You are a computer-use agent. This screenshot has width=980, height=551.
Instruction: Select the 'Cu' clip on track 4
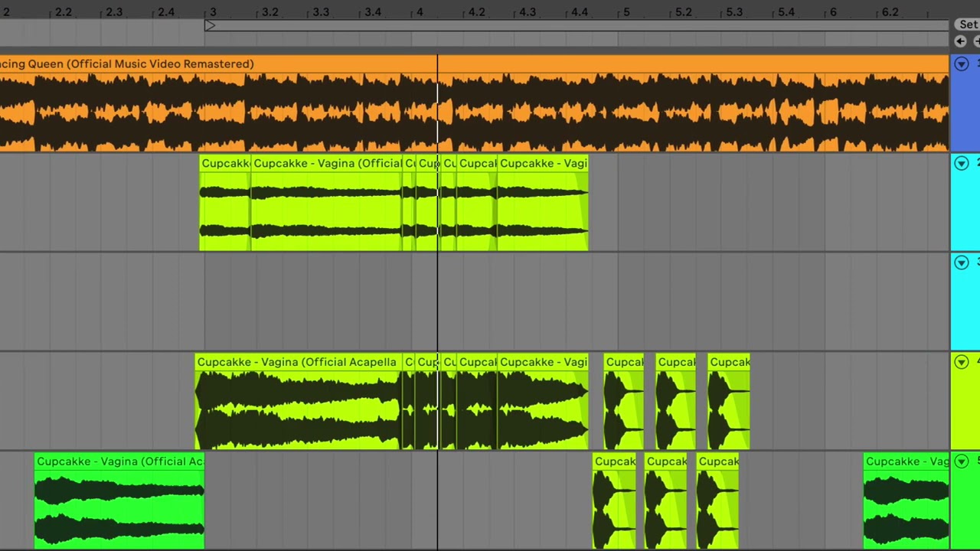[x=449, y=401]
